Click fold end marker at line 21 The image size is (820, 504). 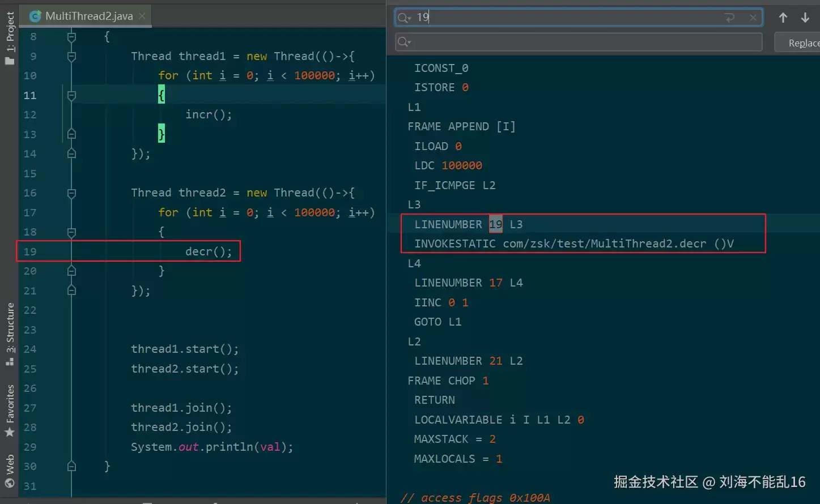(x=71, y=291)
